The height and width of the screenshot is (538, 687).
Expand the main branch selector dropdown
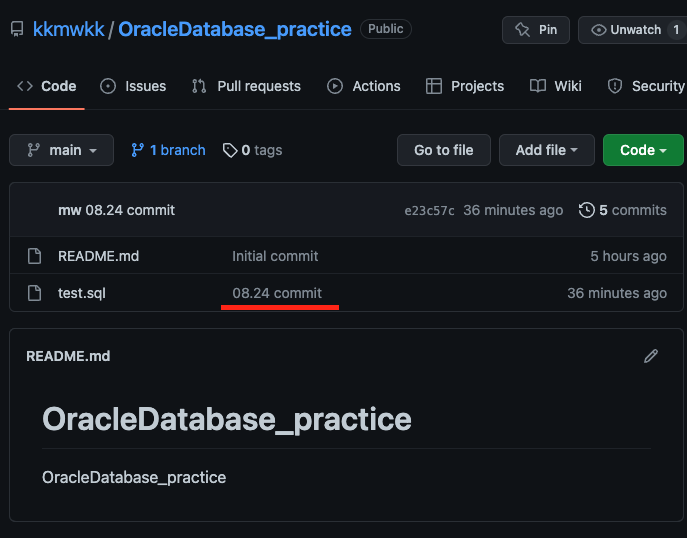click(x=61, y=150)
